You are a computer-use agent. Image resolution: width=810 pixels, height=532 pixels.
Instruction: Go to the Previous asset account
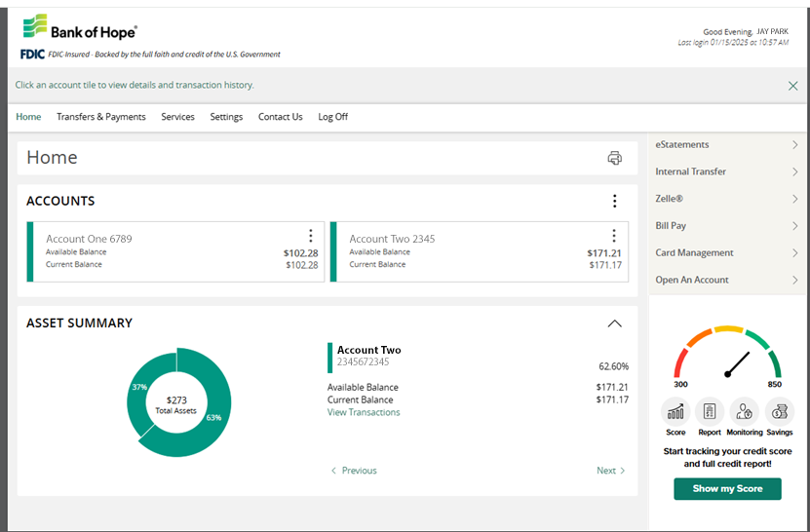pyautogui.click(x=355, y=471)
